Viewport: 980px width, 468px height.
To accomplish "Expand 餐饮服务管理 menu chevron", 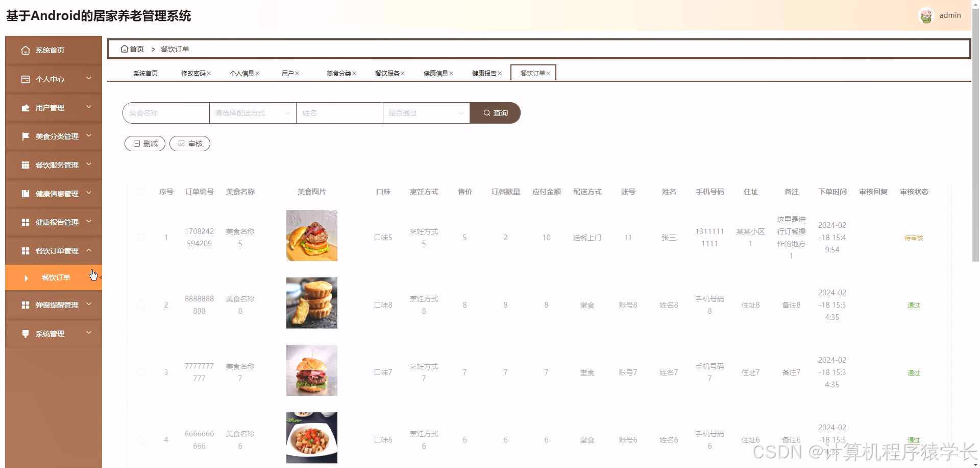I will tap(89, 164).
